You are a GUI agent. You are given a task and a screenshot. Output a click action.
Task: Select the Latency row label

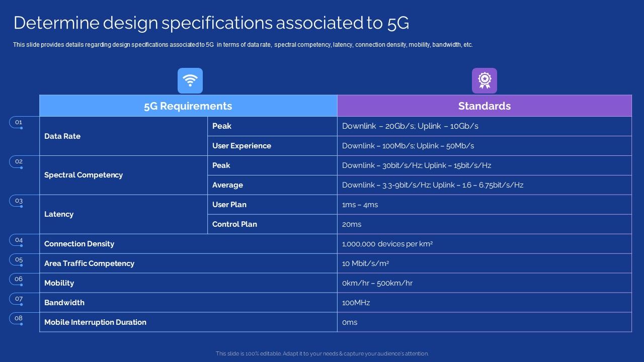coord(59,214)
